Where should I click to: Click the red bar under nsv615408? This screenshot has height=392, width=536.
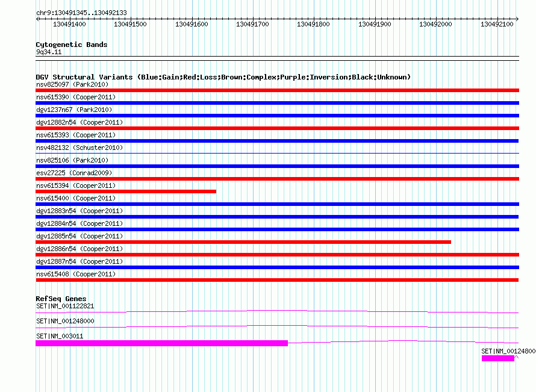[277, 280]
